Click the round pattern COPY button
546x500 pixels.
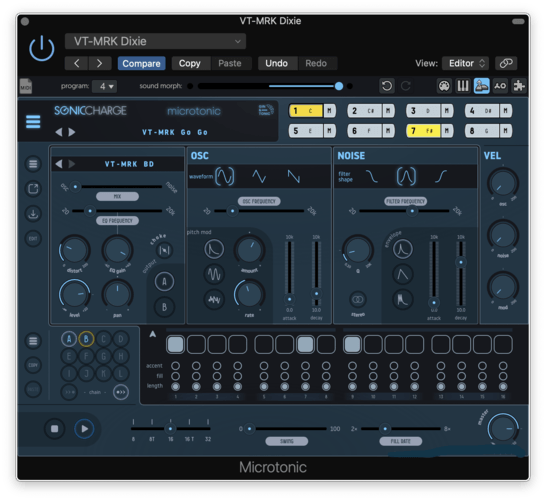tap(33, 365)
